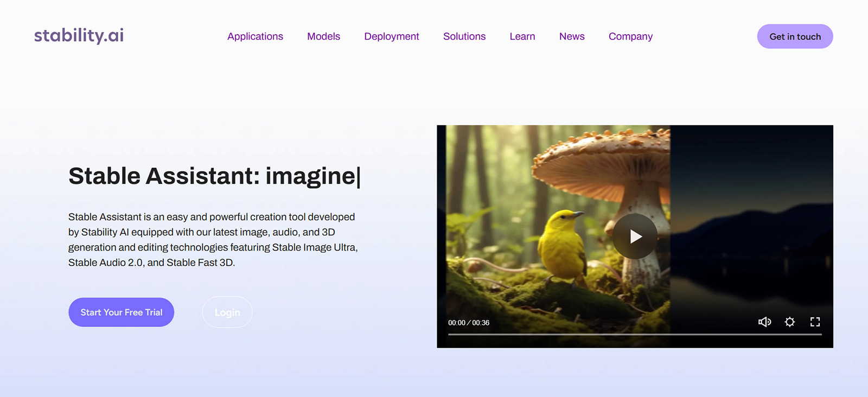Click the Login button
868x397 pixels.
click(227, 312)
